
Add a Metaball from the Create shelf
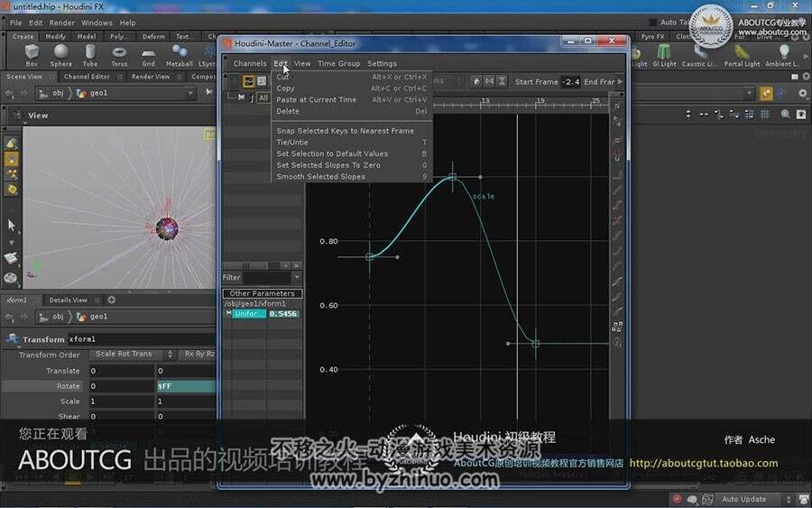[x=180, y=55]
